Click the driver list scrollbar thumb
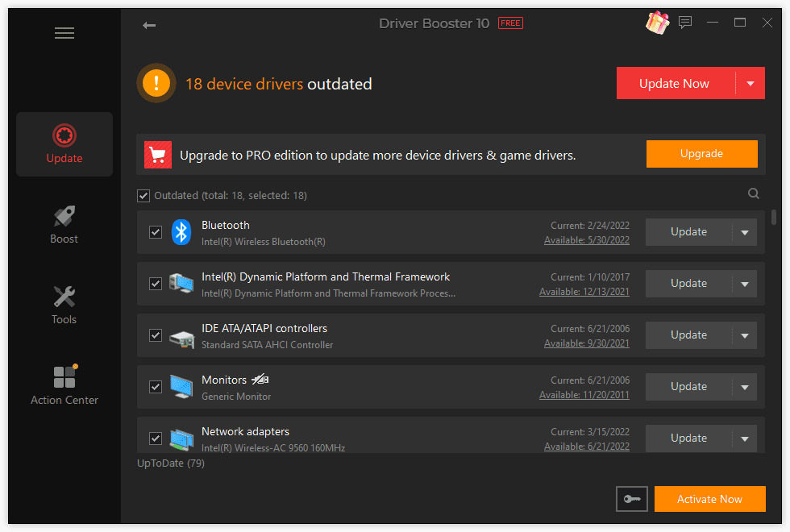The image size is (790, 532). pyautogui.click(x=774, y=217)
